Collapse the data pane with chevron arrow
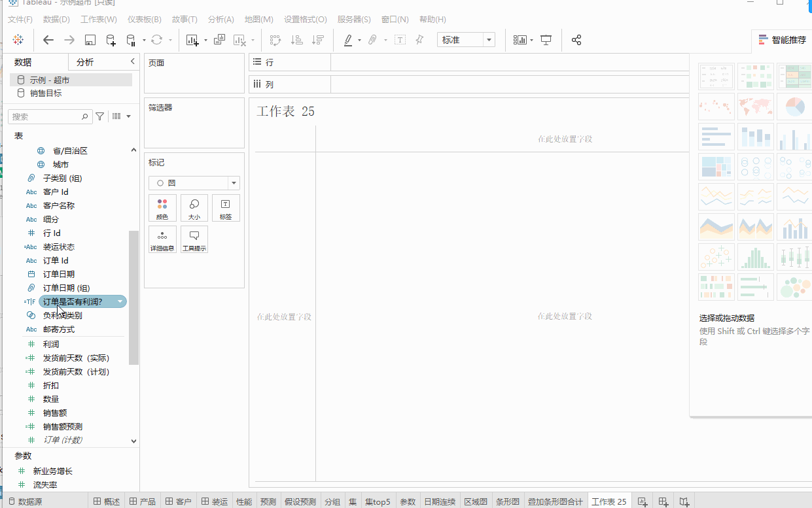Image resolution: width=812 pixels, height=508 pixels. (x=133, y=61)
